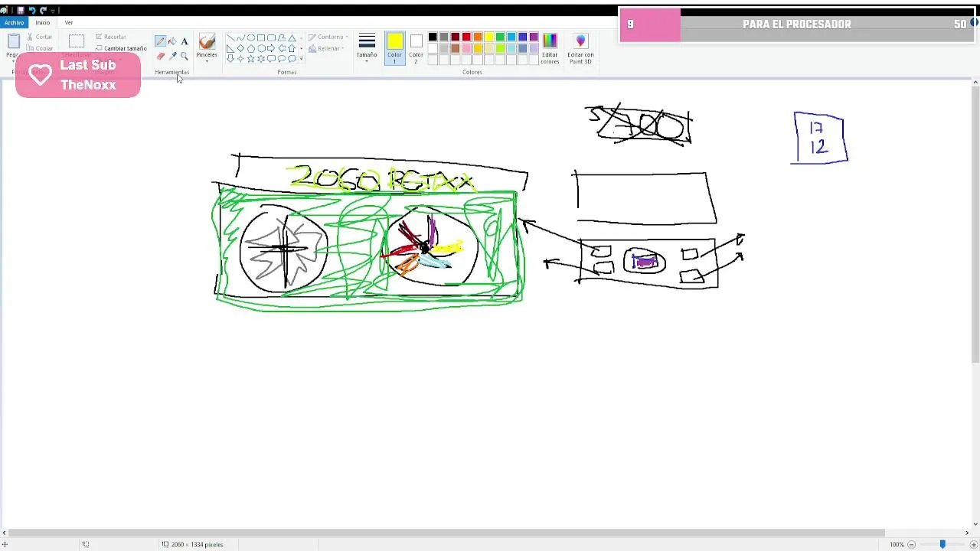Click the Cortar scissors button
This screenshot has height=551, width=980.
tap(40, 37)
